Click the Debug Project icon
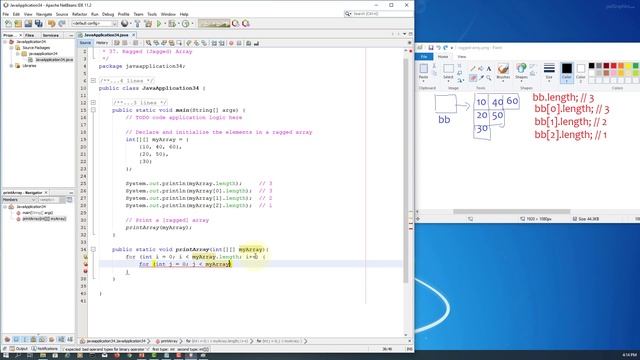The image size is (640, 360). click(172, 24)
